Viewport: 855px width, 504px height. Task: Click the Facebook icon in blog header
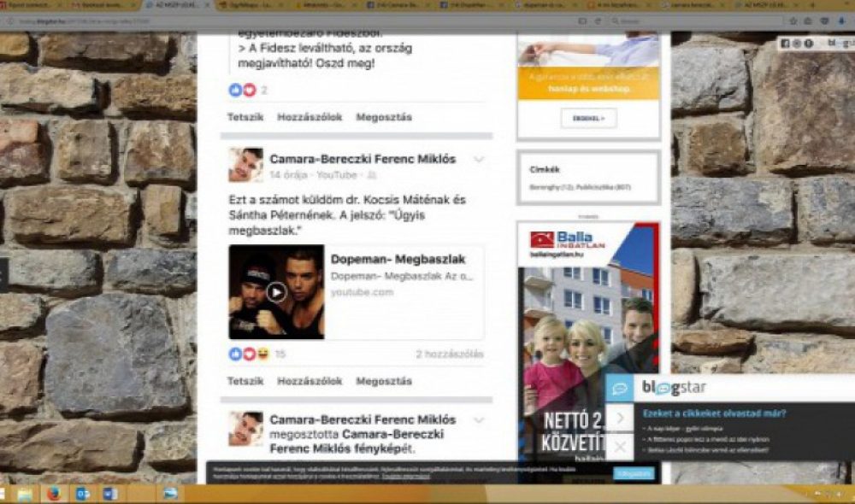(785, 43)
